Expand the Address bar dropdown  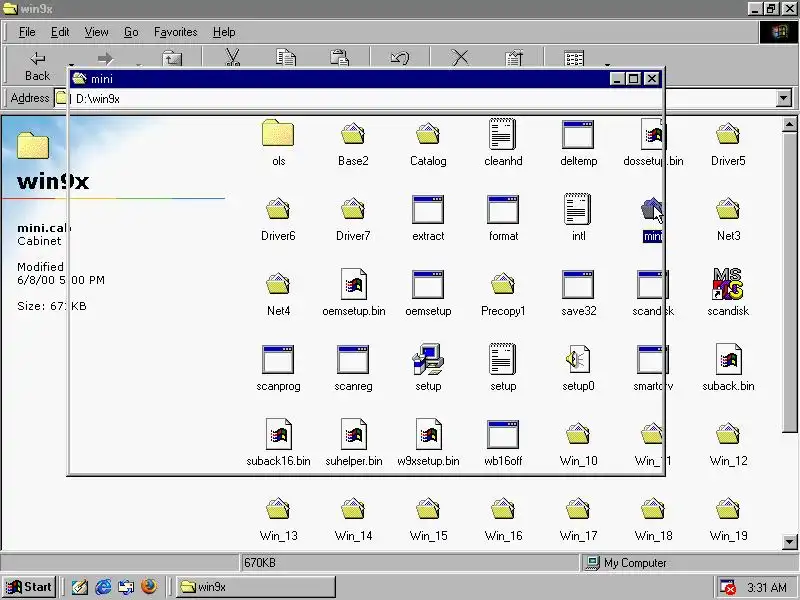click(x=784, y=98)
